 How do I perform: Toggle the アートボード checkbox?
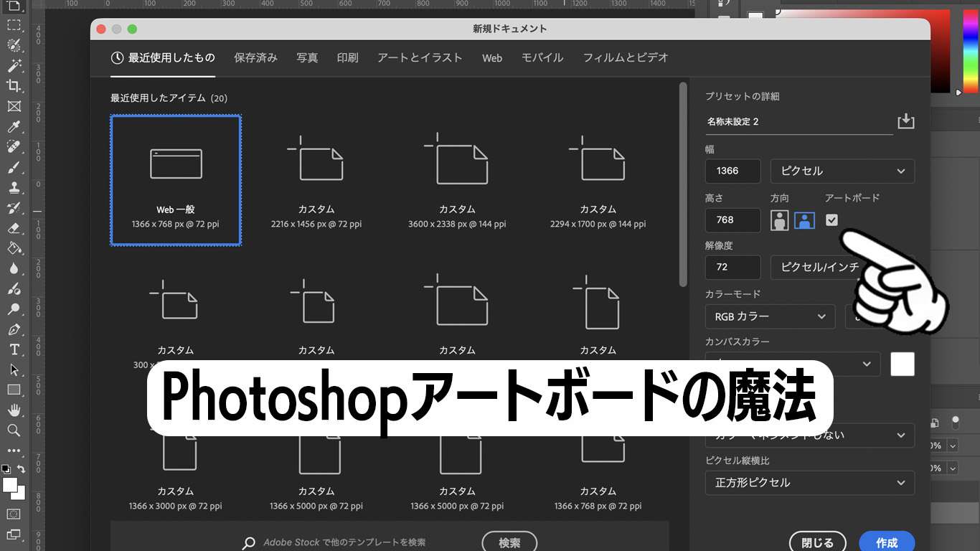[831, 220]
